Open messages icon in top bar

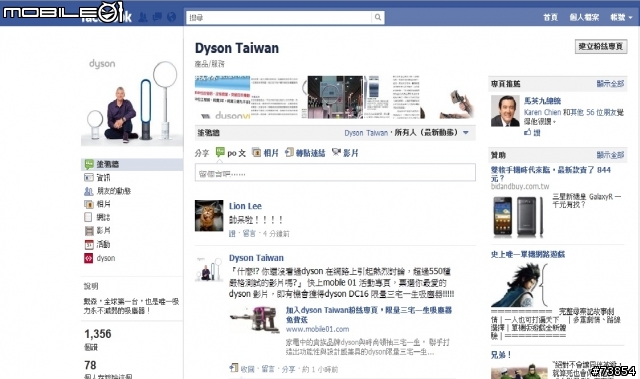[x=157, y=17]
